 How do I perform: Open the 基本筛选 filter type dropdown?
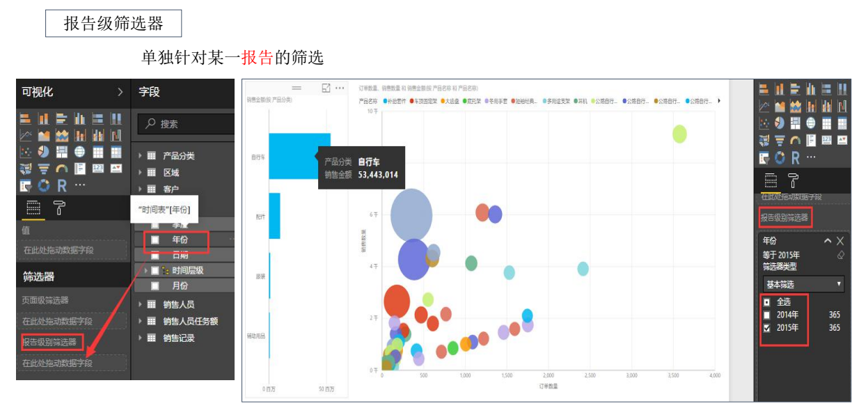803,284
